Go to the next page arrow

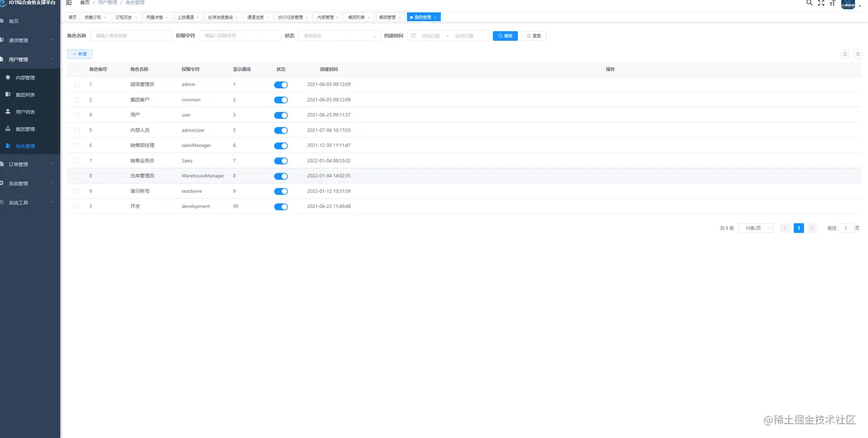point(812,228)
